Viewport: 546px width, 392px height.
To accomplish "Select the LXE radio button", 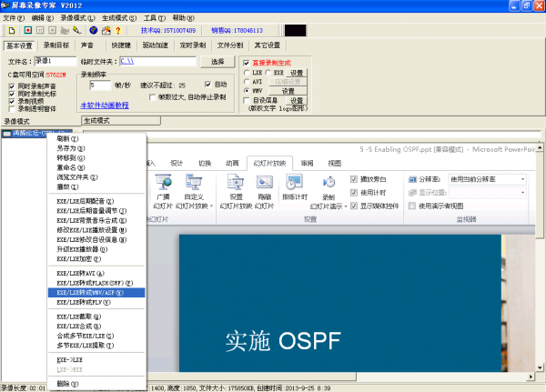I will (x=247, y=73).
